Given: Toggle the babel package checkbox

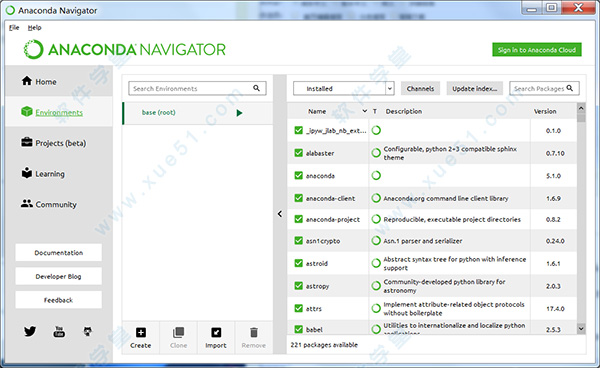Looking at the screenshot, I should point(298,329).
